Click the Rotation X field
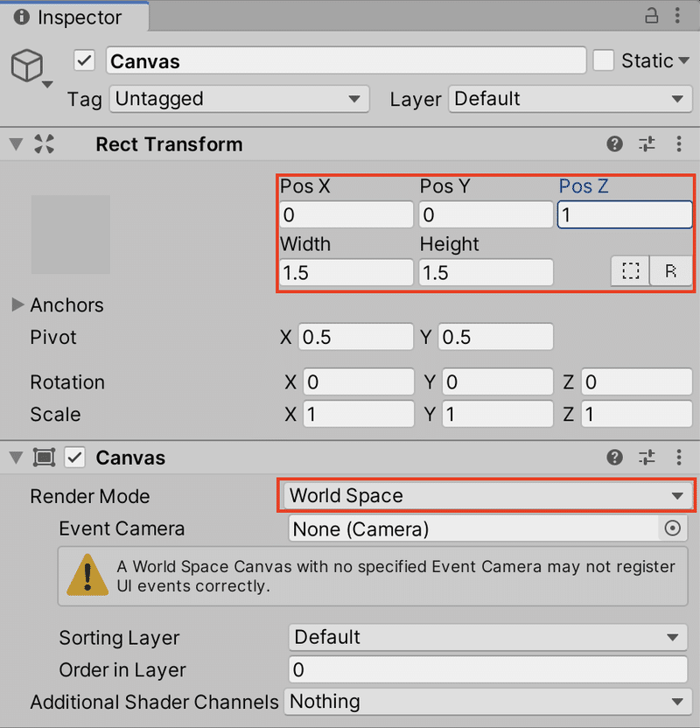This screenshot has width=700, height=728. (x=359, y=381)
